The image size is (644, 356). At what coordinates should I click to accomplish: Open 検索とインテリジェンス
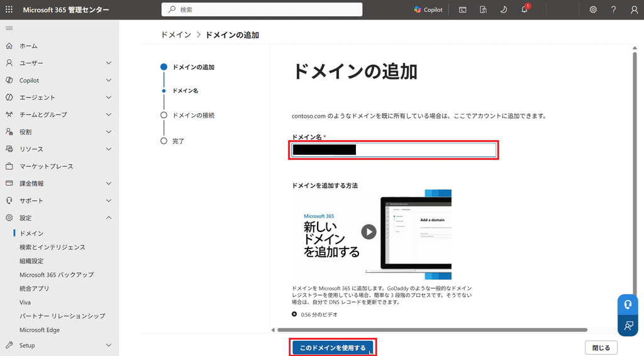tap(53, 247)
